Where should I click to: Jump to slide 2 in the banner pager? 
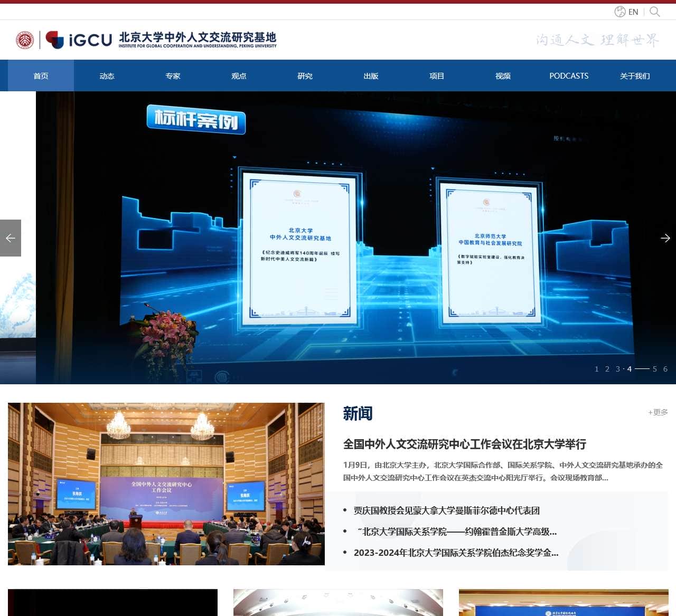pos(607,369)
